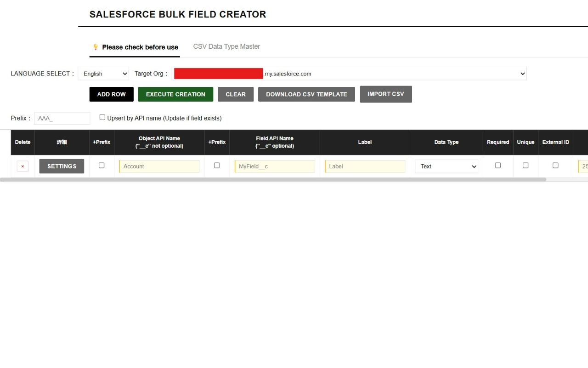Check the Required checkbox for the row
This screenshot has width=588, height=368.
point(498,165)
